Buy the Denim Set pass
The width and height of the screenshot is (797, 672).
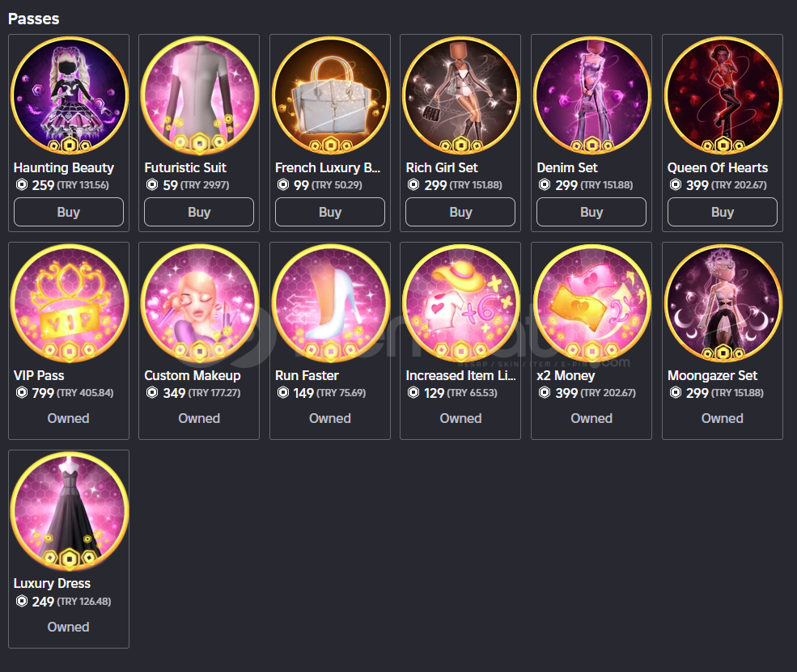[x=591, y=212]
